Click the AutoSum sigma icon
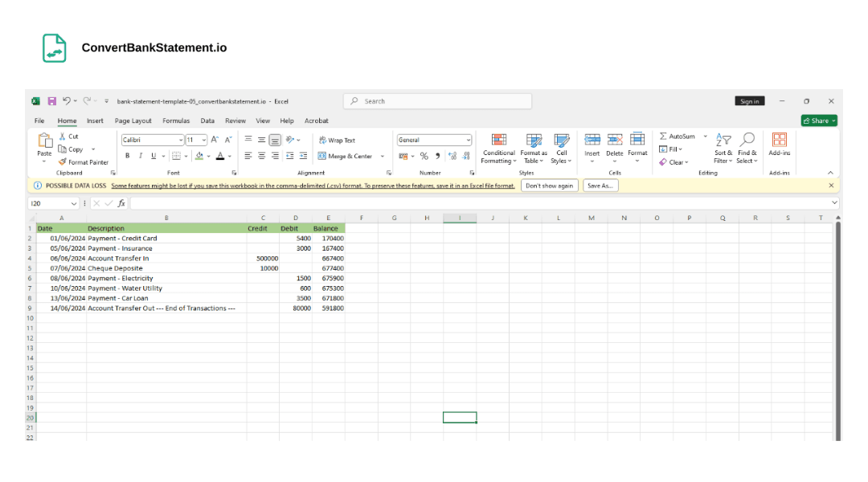 663,137
